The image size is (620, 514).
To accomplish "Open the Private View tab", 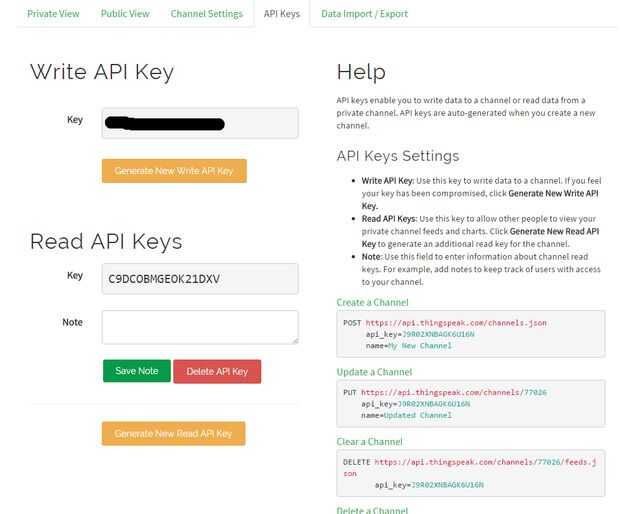I will pos(54,14).
